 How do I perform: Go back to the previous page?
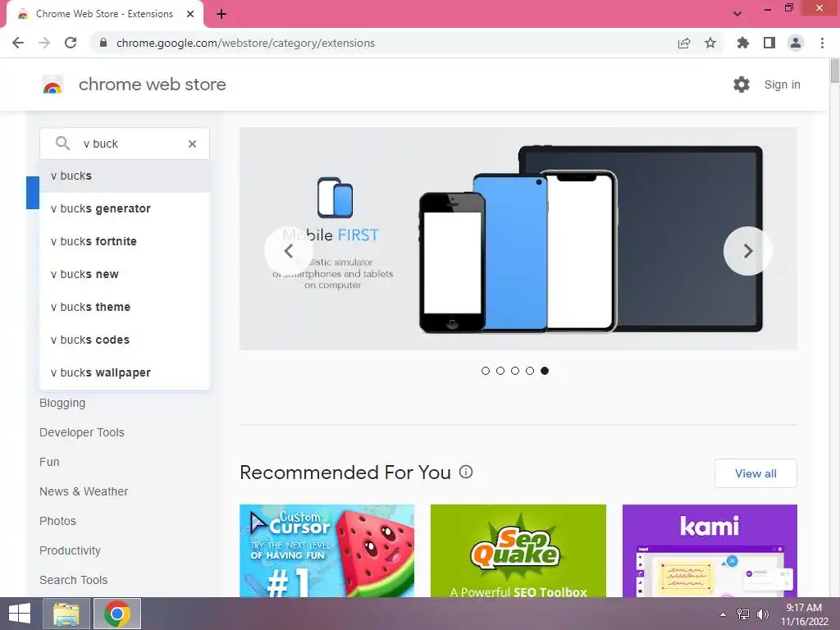click(18, 43)
